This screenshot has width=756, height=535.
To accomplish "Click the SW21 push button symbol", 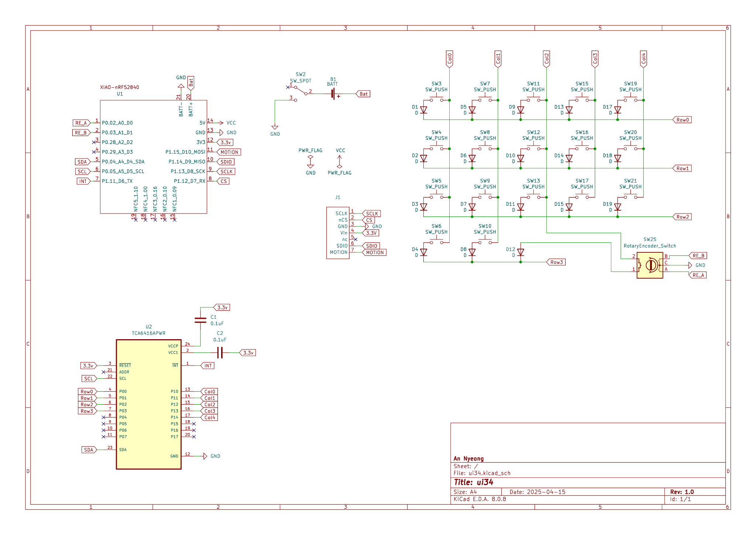I will (630, 197).
